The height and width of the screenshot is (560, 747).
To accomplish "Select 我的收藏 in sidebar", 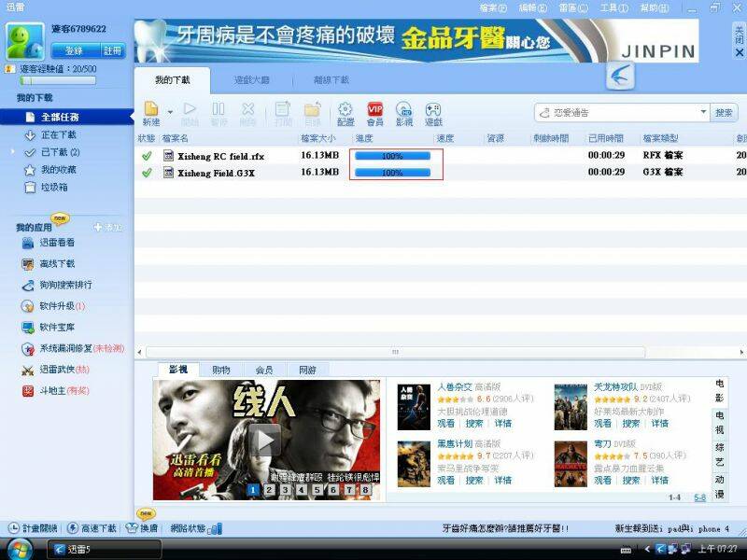I will 58,170.
